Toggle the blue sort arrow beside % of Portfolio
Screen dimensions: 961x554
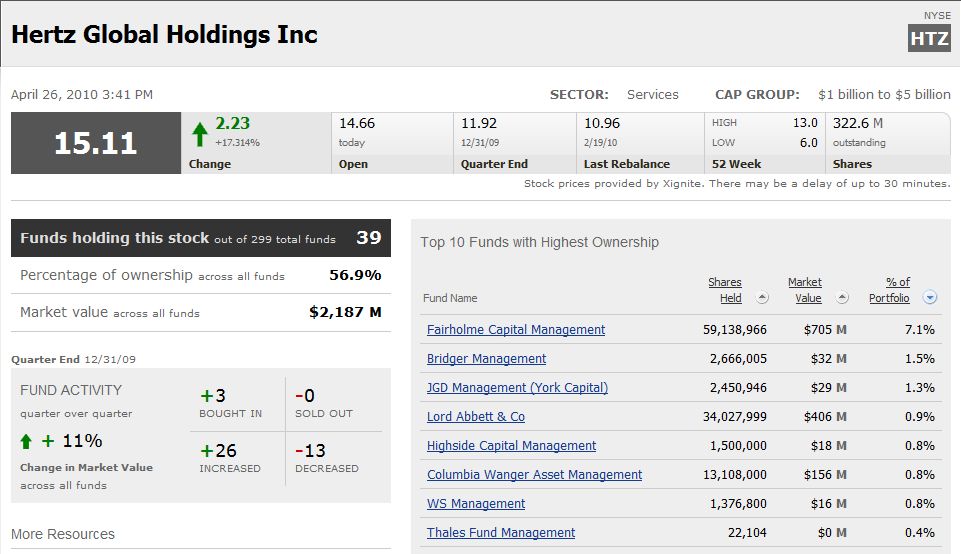coord(930,298)
